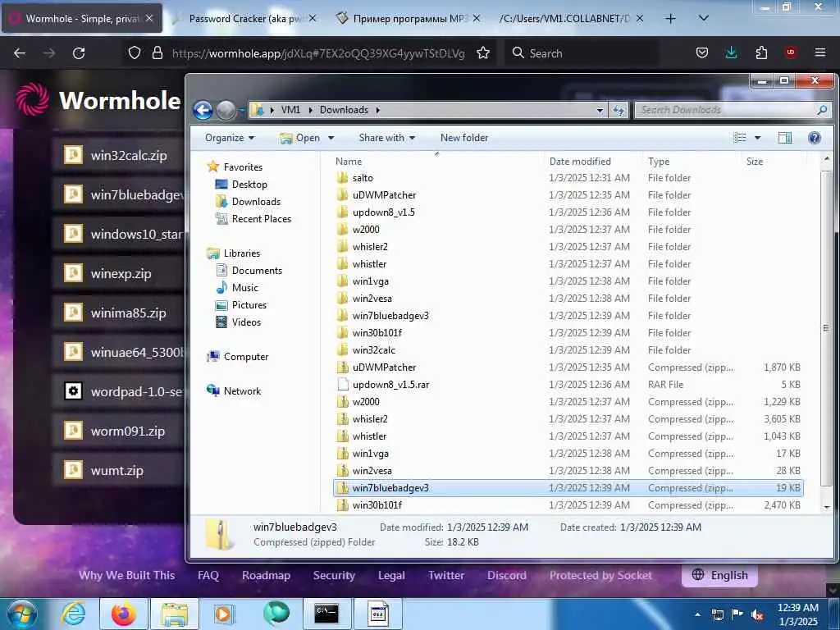Switch to the C:/Users/VM1.COLLABNET tab
This screenshot has height=630, width=840.
tap(571, 19)
